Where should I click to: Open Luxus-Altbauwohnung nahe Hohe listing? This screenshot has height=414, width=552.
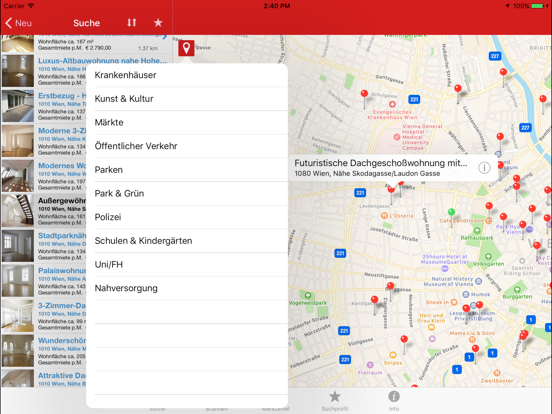tap(102, 61)
